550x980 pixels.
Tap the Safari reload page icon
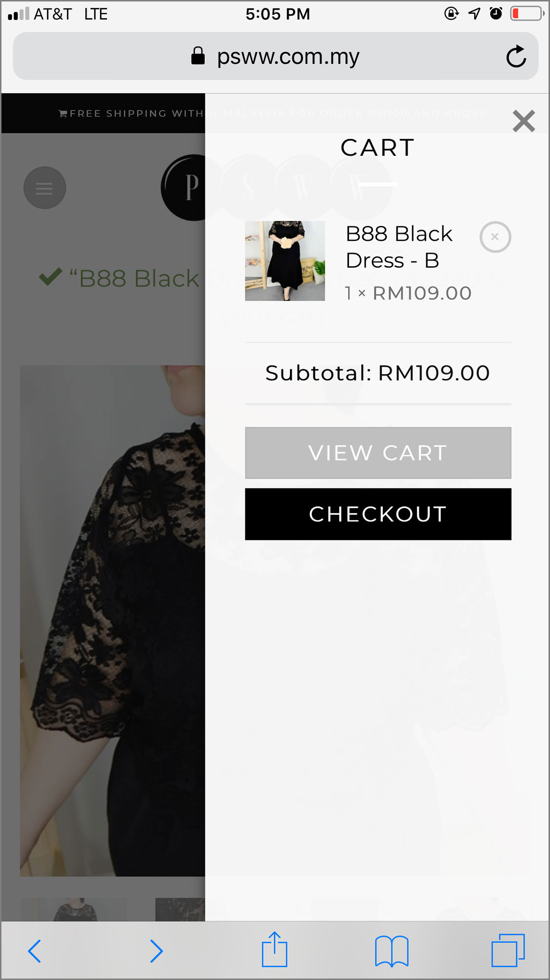click(515, 57)
